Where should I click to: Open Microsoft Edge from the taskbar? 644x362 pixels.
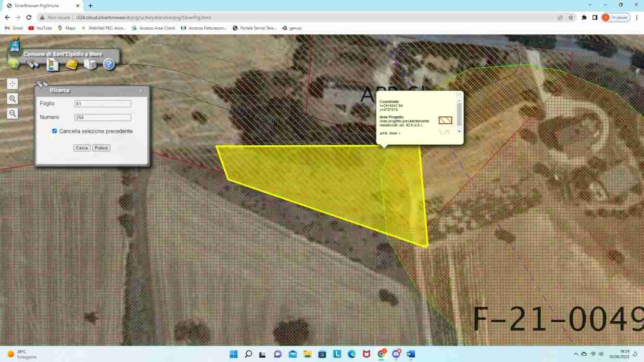click(352, 354)
